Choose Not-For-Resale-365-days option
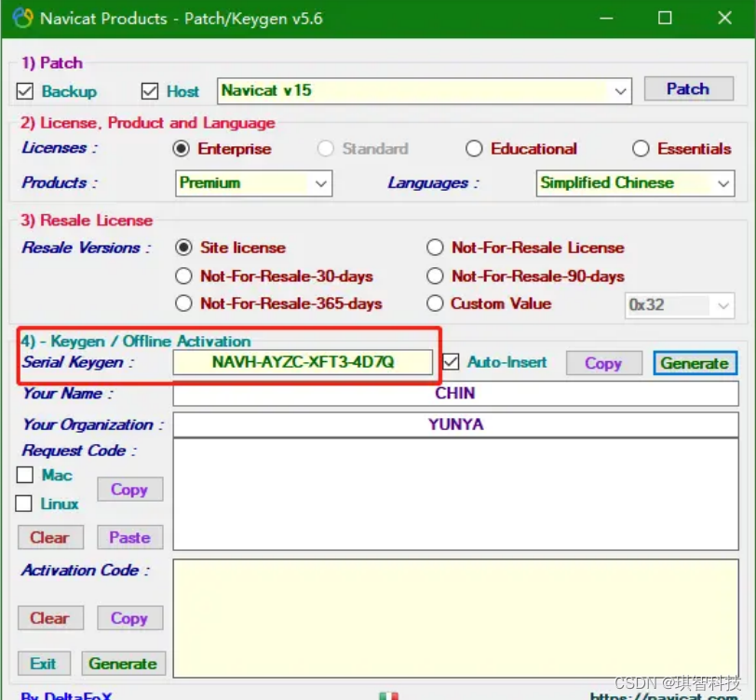This screenshot has width=756, height=700. [x=183, y=303]
